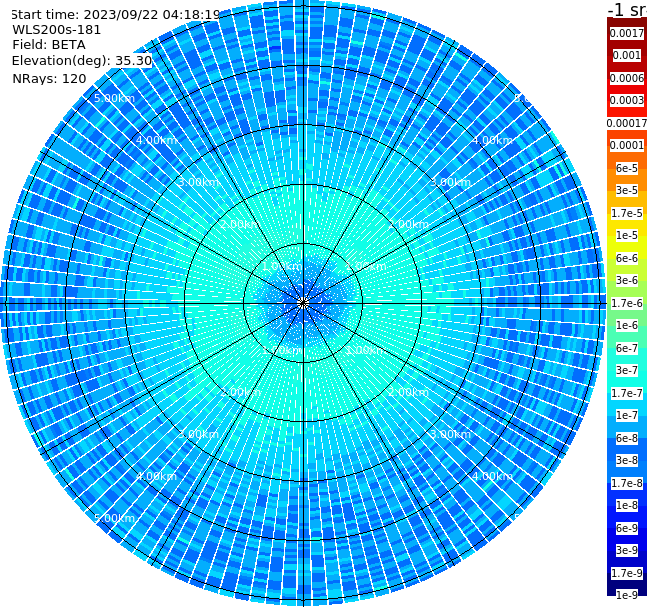Click the upper-left 1.00km range label
Image resolution: width=647 pixels, height=607 pixels.
pyautogui.click(x=283, y=266)
